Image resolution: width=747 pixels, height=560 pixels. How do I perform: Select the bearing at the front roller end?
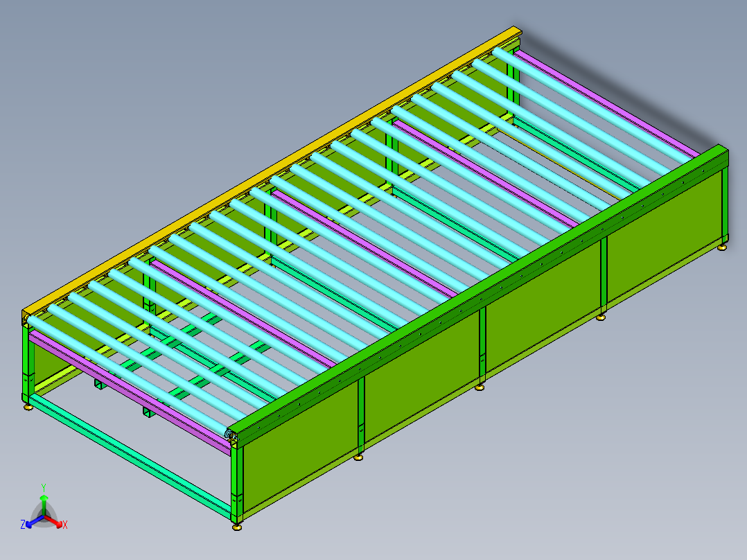(232, 436)
